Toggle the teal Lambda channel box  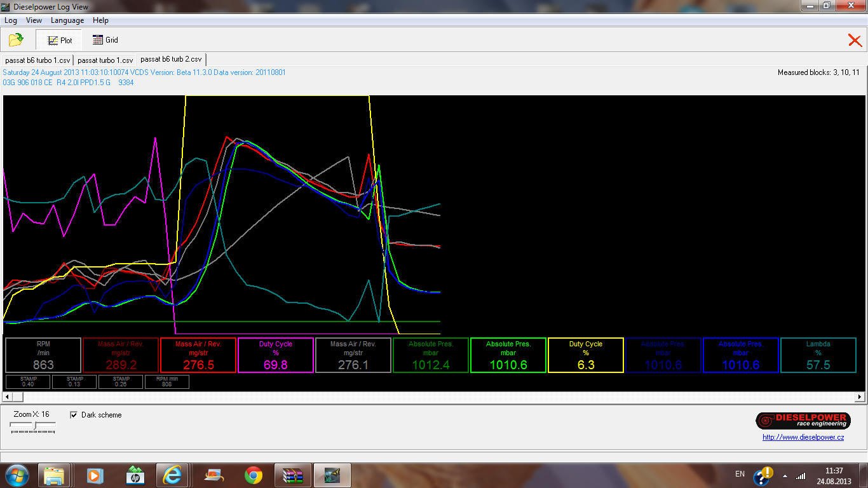coord(818,355)
